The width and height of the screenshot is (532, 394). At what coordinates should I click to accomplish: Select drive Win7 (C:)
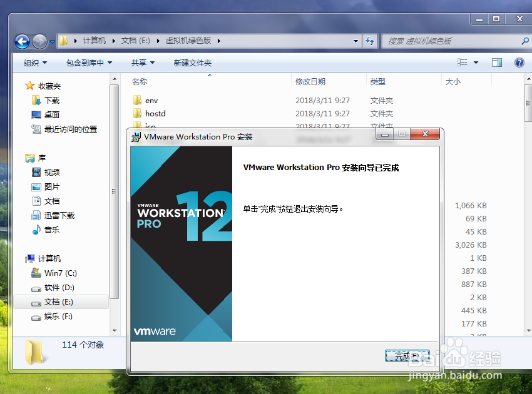(60, 273)
